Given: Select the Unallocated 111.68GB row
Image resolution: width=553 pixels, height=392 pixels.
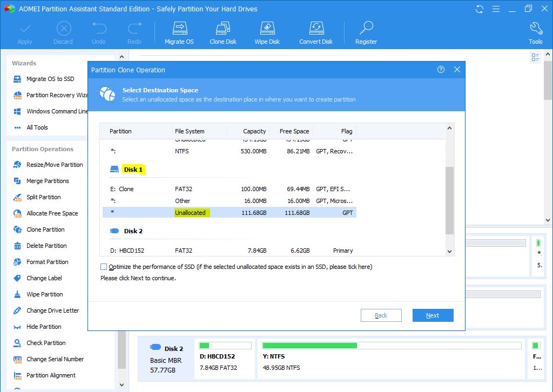Looking at the screenshot, I should [230, 213].
